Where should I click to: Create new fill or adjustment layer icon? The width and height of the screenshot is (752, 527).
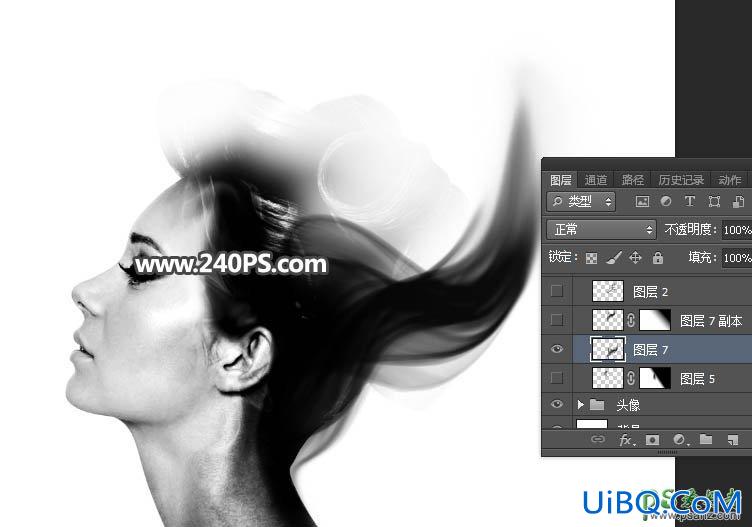point(679,440)
